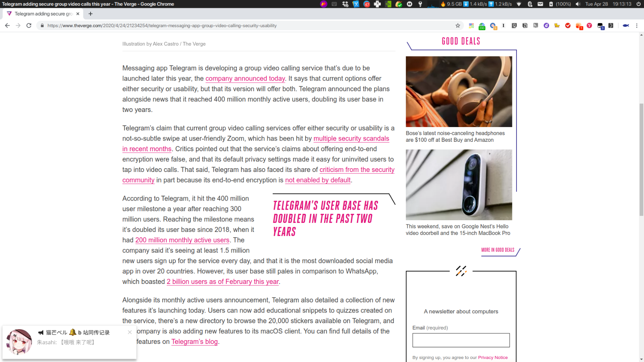Viewport: 644px width, 362px height.
Task: Open the Instapaper extension
Action: 504,26
